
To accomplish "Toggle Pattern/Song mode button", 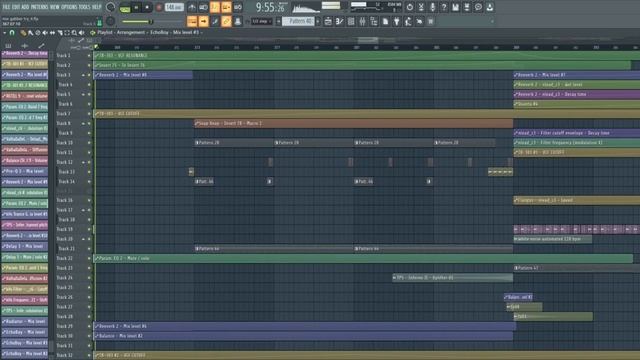I will [125, 8].
